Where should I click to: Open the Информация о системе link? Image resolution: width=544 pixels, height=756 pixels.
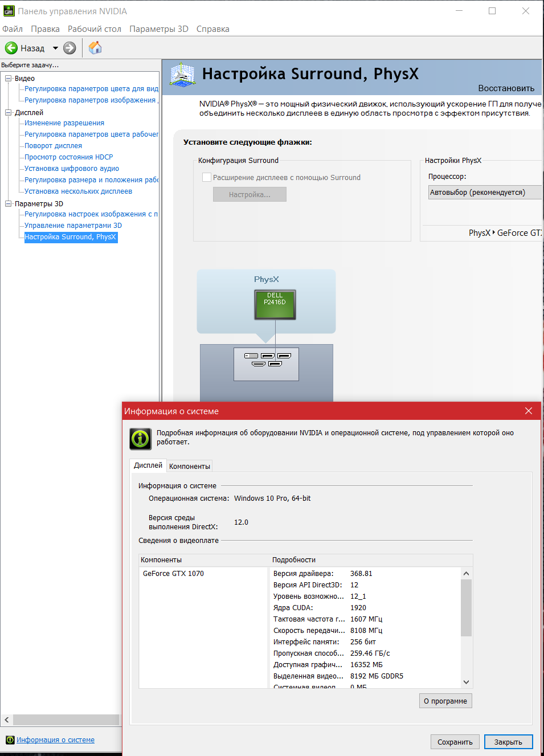pos(55,740)
